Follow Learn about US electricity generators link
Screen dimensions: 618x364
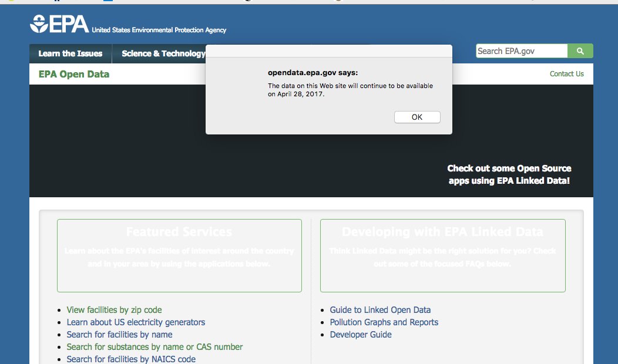pos(136,322)
